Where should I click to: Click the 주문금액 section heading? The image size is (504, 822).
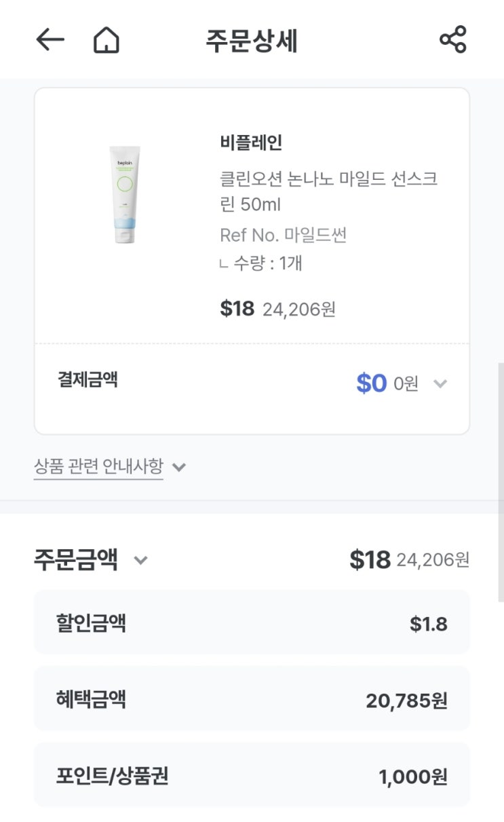coord(76,561)
